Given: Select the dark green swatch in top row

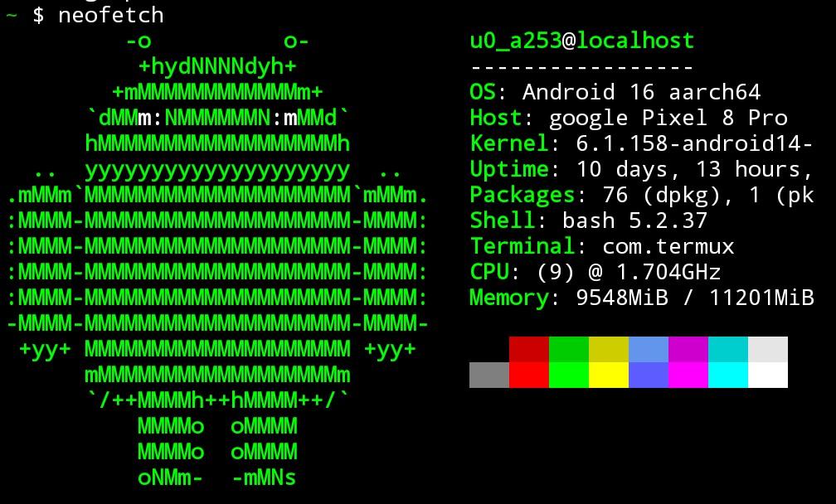Looking at the screenshot, I should [x=569, y=349].
